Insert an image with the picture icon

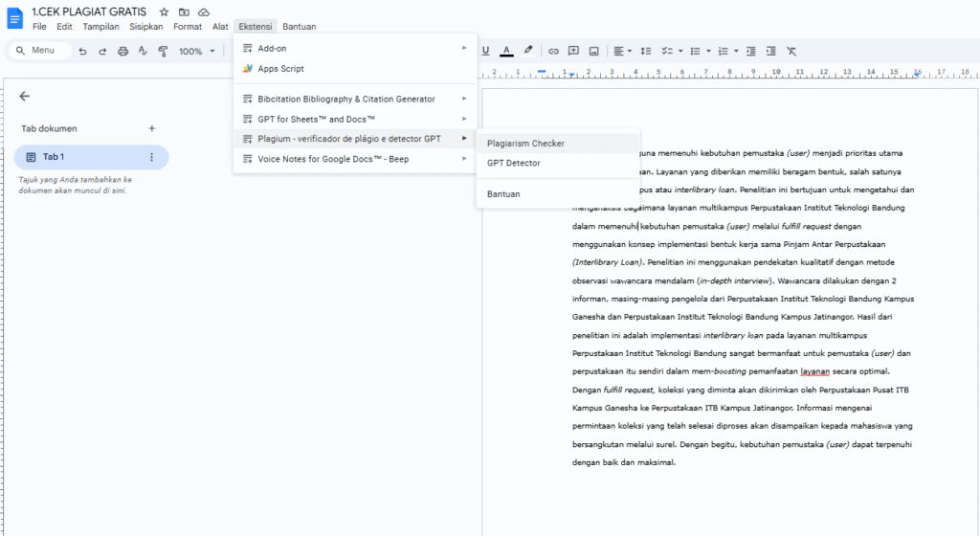coord(593,52)
